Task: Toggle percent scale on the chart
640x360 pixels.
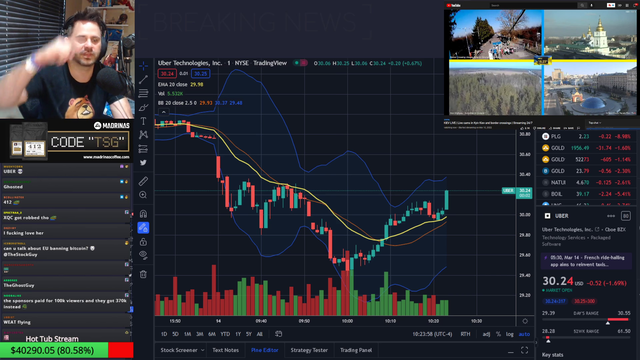Action: [498, 334]
